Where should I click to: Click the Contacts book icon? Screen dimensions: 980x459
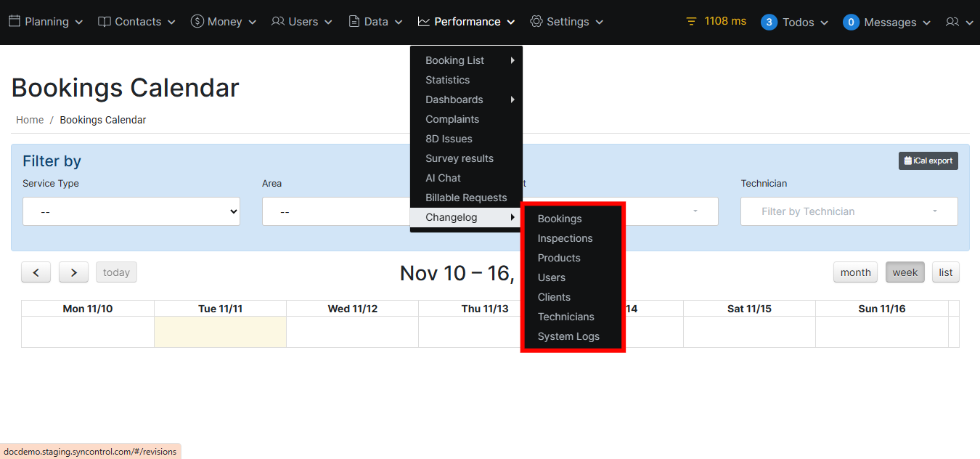[105, 22]
